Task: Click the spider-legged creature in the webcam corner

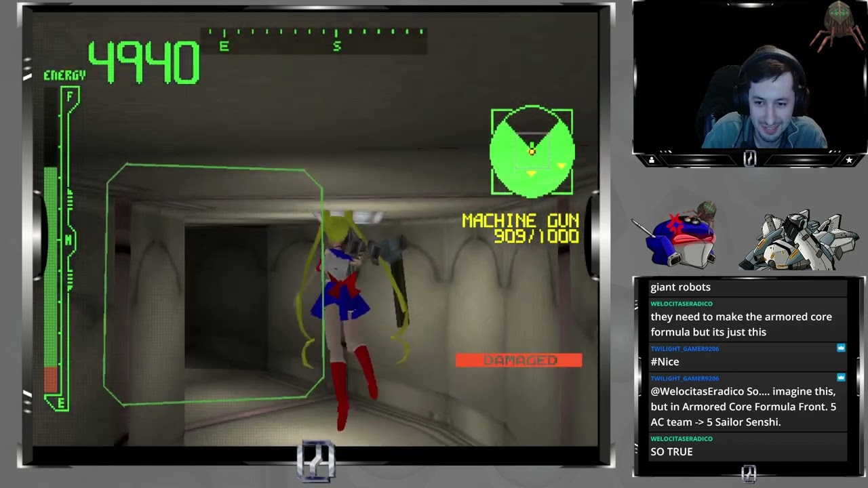Action: click(x=838, y=26)
